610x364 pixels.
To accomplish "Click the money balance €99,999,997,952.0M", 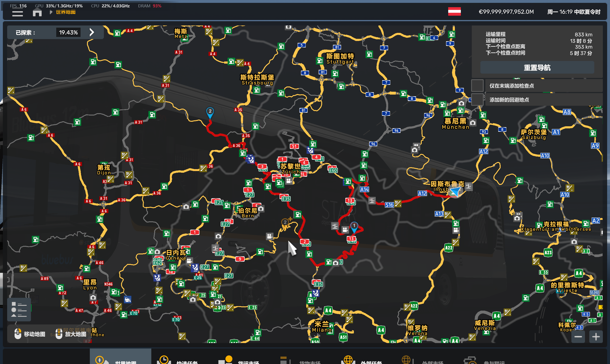I will click(x=506, y=12).
